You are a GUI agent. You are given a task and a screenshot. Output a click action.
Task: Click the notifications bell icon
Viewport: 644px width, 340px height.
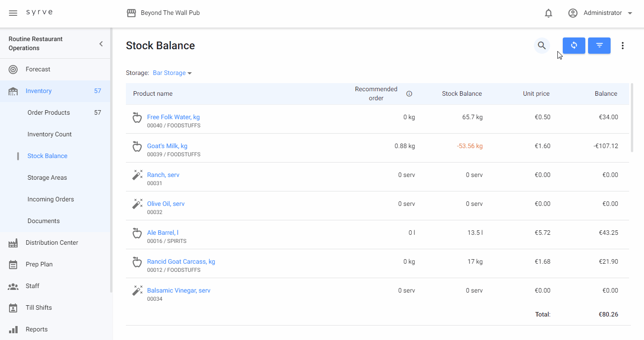(548, 13)
